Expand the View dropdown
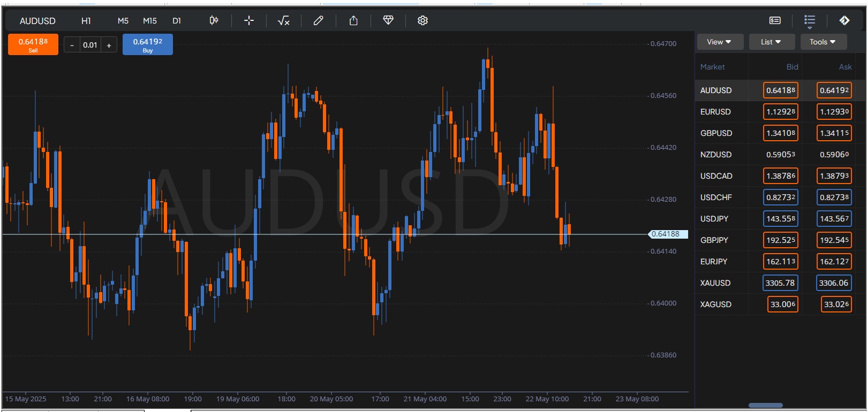This screenshot has width=868, height=412. [720, 42]
